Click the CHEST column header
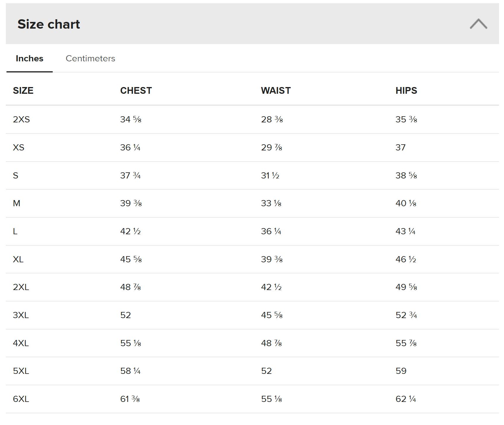Image resolution: width=504 pixels, height=425 pixels. 136,91
